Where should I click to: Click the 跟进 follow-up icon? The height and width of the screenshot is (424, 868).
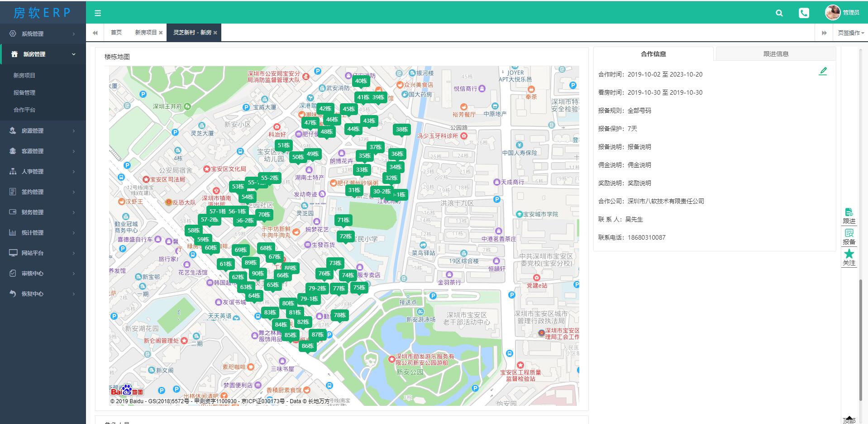coord(849,212)
